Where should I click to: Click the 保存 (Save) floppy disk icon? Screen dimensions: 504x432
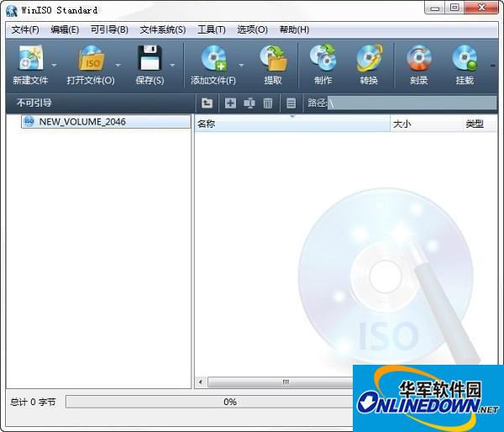(149, 59)
